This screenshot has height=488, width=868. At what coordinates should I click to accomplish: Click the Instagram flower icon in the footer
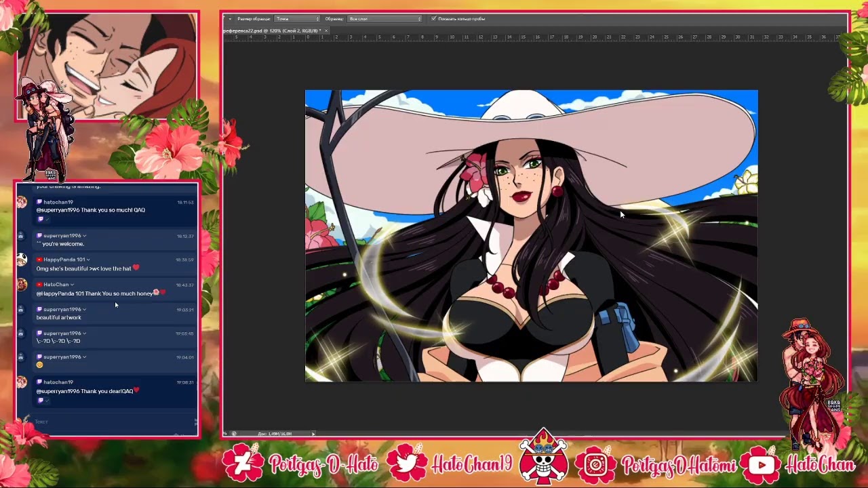[x=595, y=464]
